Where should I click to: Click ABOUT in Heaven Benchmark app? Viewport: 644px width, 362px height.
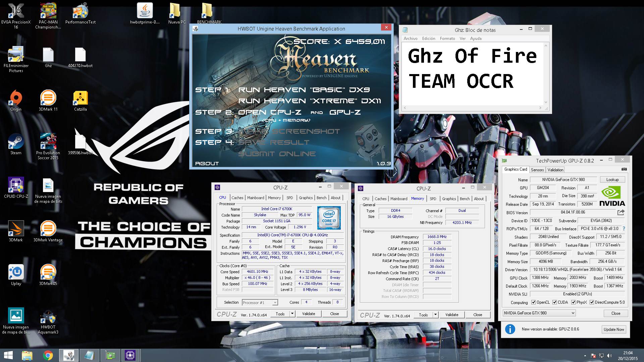point(207,164)
